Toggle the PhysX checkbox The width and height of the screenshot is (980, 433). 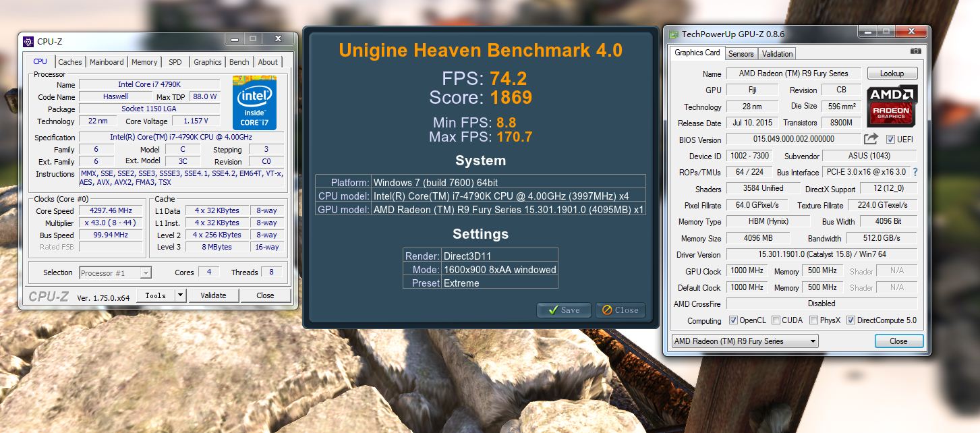(x=813, y=320)
